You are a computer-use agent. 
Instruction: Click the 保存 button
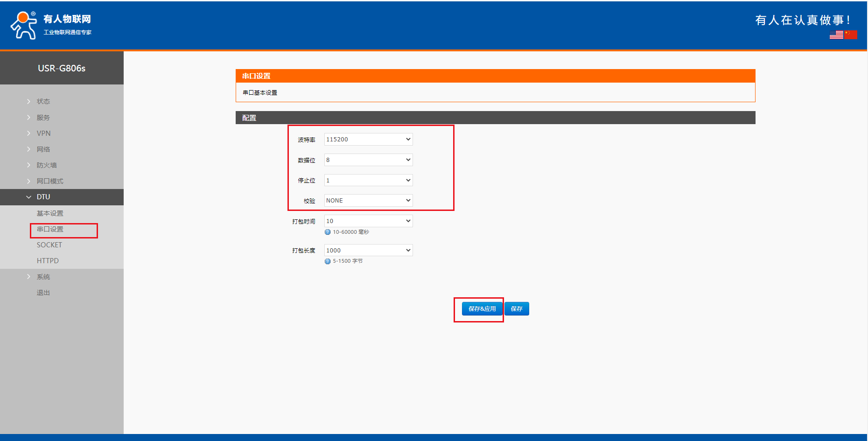(517, 309)
